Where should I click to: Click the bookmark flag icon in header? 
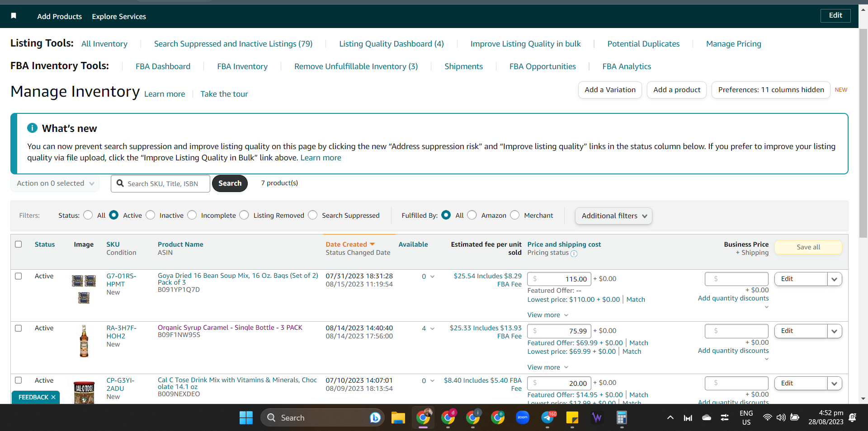[x=14, y=16]
